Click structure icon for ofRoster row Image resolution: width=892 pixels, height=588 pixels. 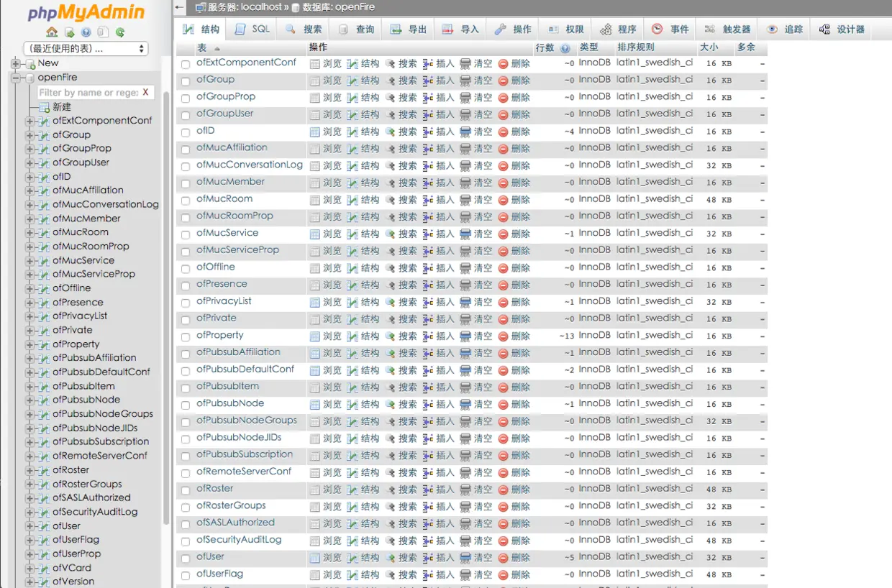click(x=352, y=490)
